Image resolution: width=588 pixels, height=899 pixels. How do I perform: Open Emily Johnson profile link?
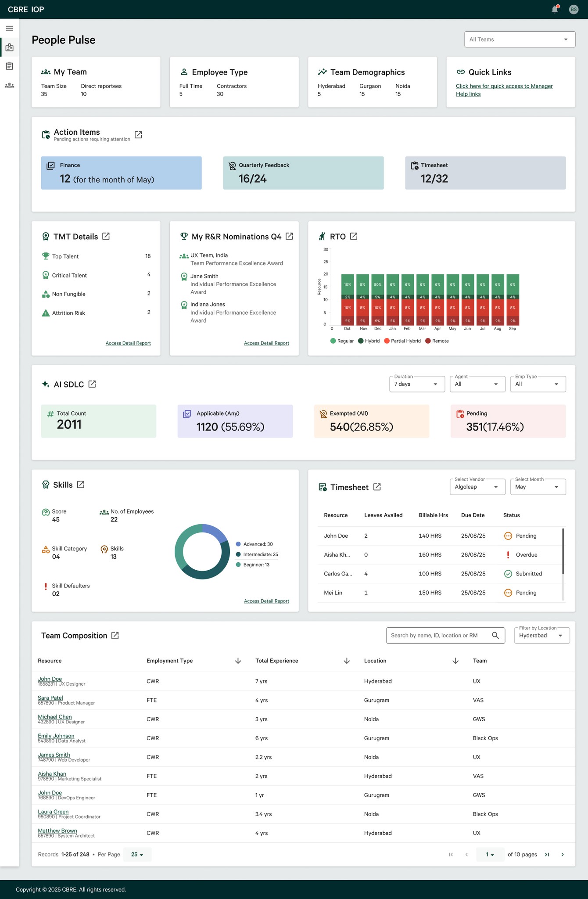[56, 736]
